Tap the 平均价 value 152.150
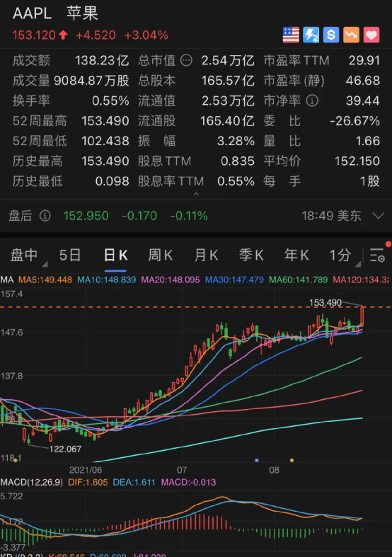 click(357, 161)
